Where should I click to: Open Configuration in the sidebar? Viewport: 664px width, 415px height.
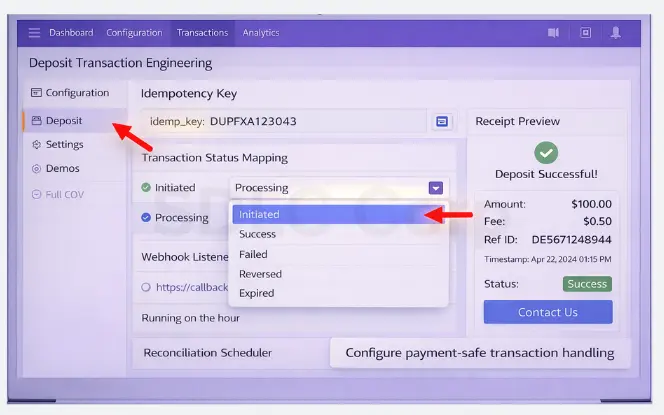pyautogui.click(x=75, y=92)
